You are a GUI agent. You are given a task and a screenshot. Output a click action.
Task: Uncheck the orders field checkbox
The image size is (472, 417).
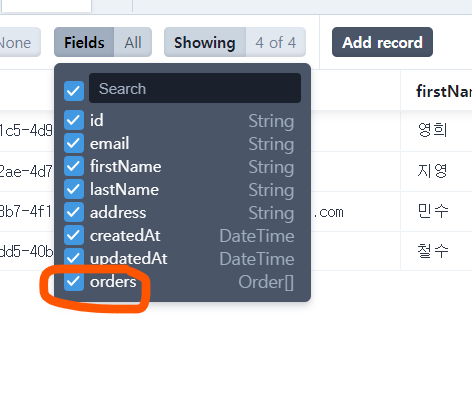click(74, 281)
